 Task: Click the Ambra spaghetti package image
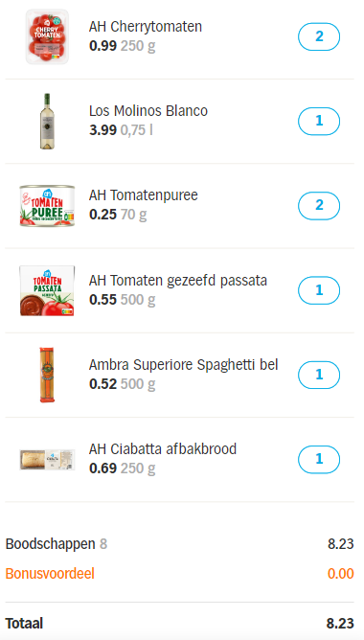click(x=47, y=375)
